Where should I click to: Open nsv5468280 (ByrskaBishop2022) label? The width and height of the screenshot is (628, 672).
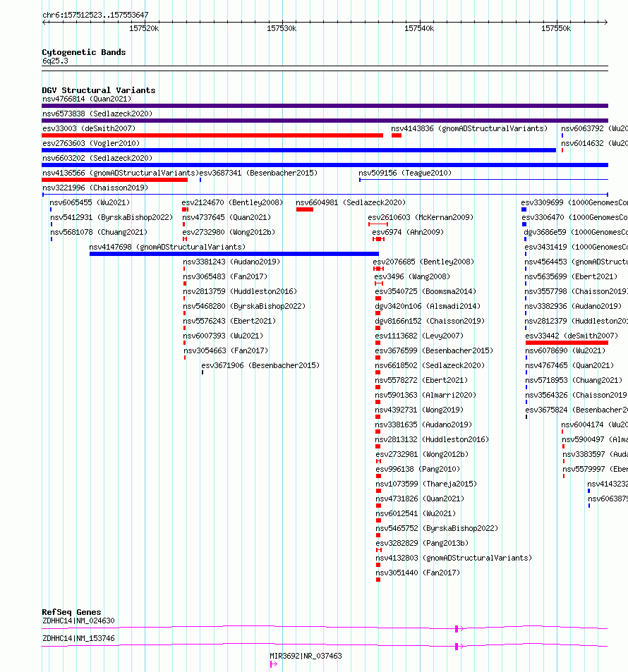tap(245, 307)
